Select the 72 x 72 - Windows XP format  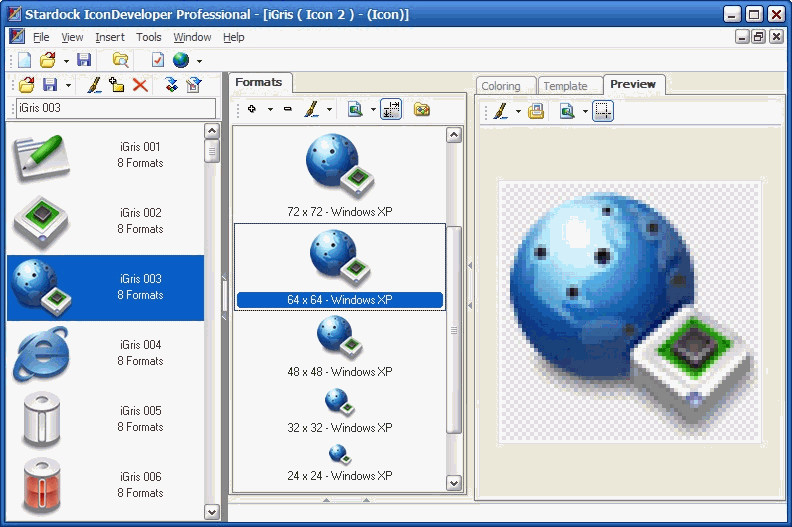coord(339,175)
